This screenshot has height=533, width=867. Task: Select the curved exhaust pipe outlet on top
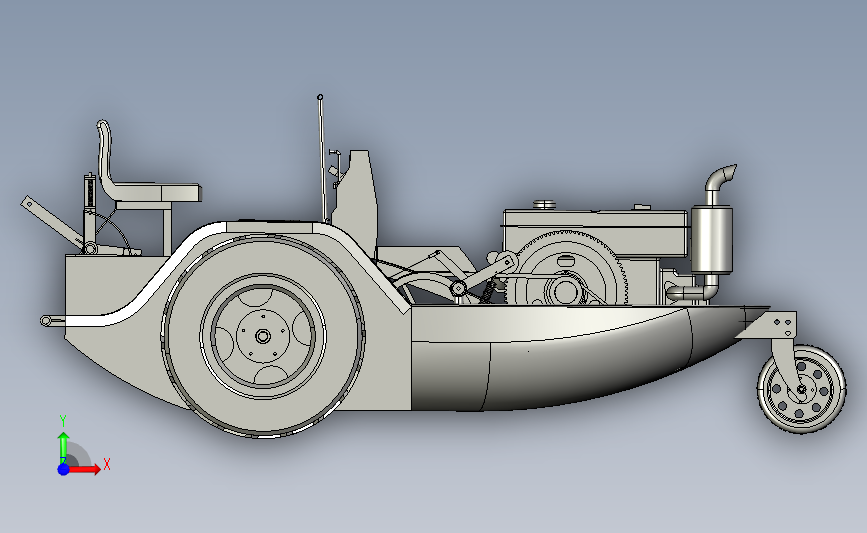point(720,178)
